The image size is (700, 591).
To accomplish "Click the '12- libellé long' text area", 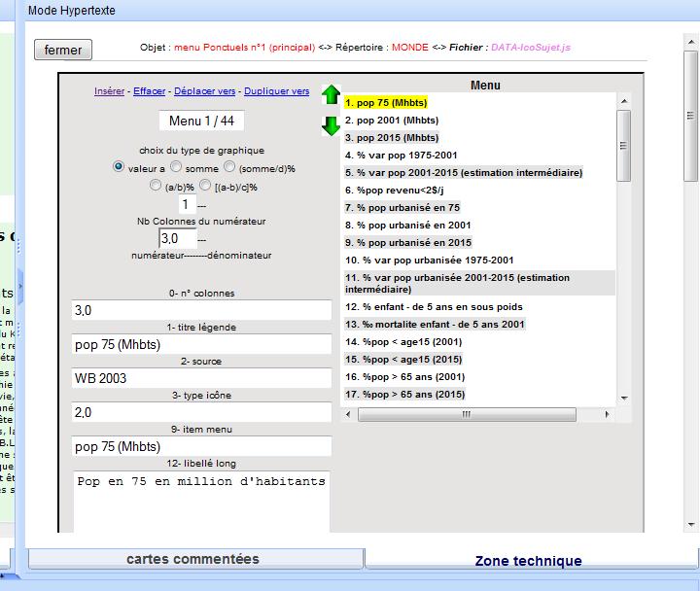I will (201, 502).
